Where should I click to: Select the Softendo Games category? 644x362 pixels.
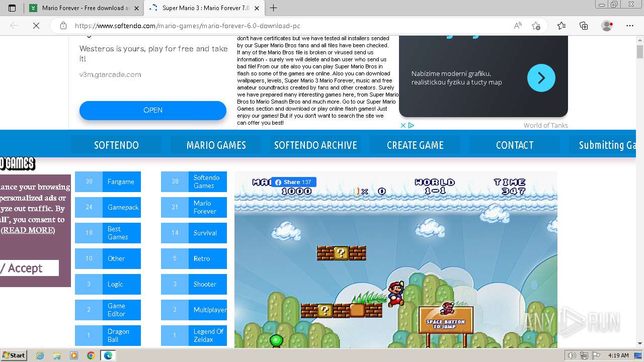pos(194,182)
